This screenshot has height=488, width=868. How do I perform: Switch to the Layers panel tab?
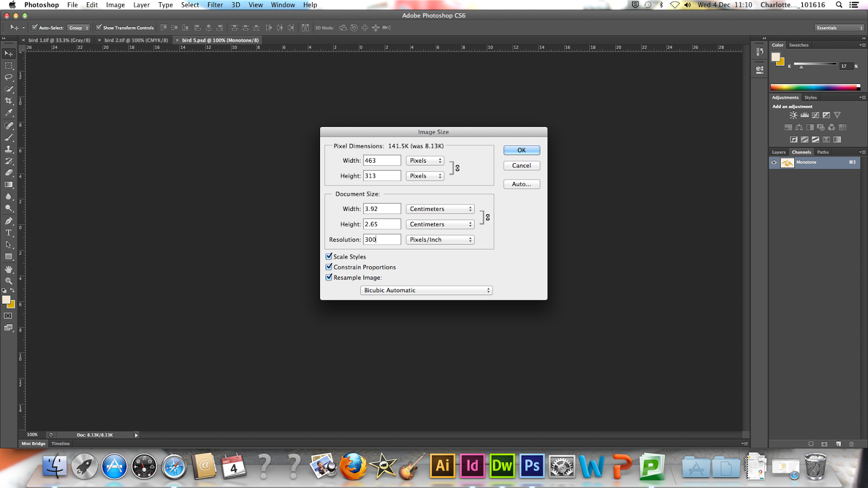[778, 152]
